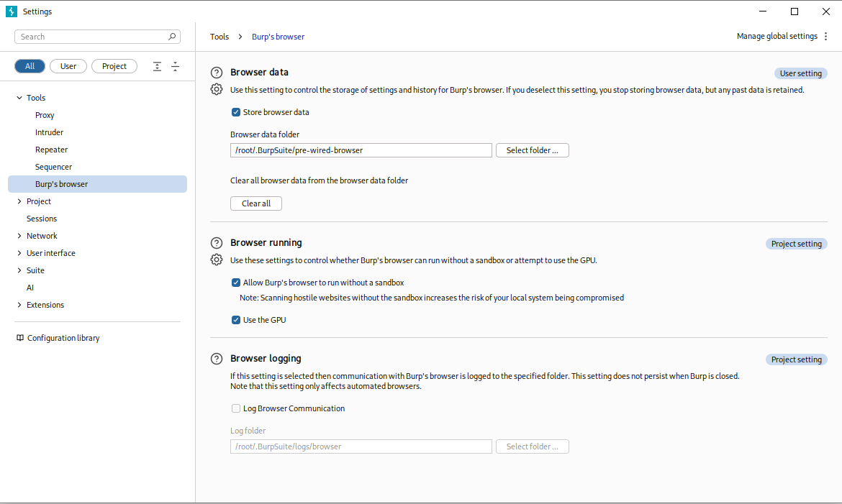
Task: Click the expand all sections icon
Action: (158, 66)
